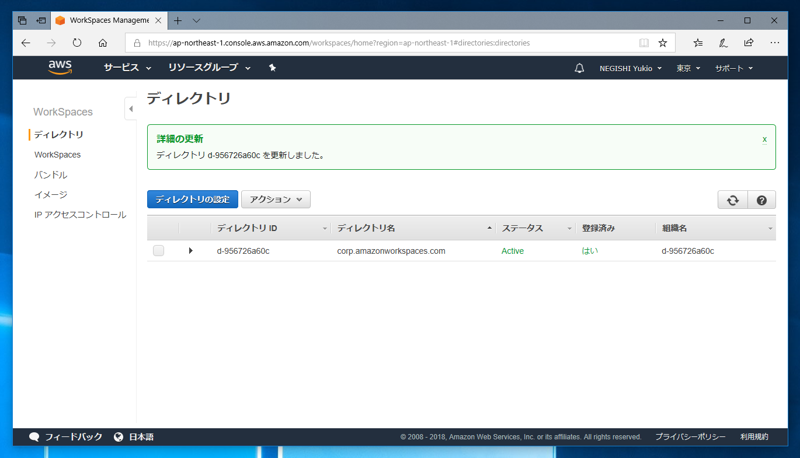
Task: Select イメージ in the sidebar
Action: (51, 195)
